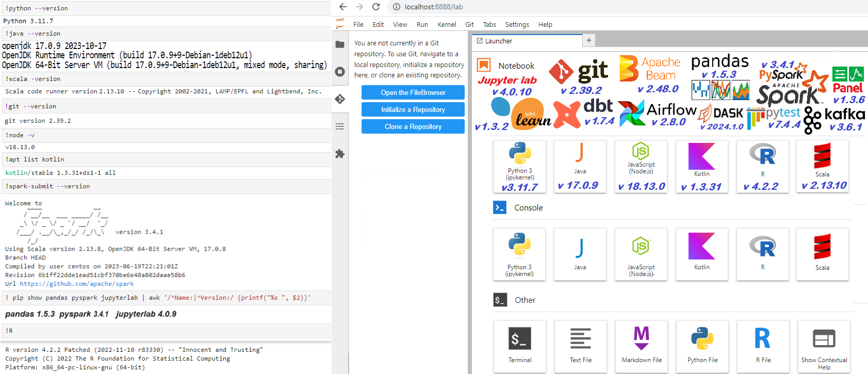Click the JupyterLab logo in menu bar
This screenshot has height=374, width=868.
point(339,24)
